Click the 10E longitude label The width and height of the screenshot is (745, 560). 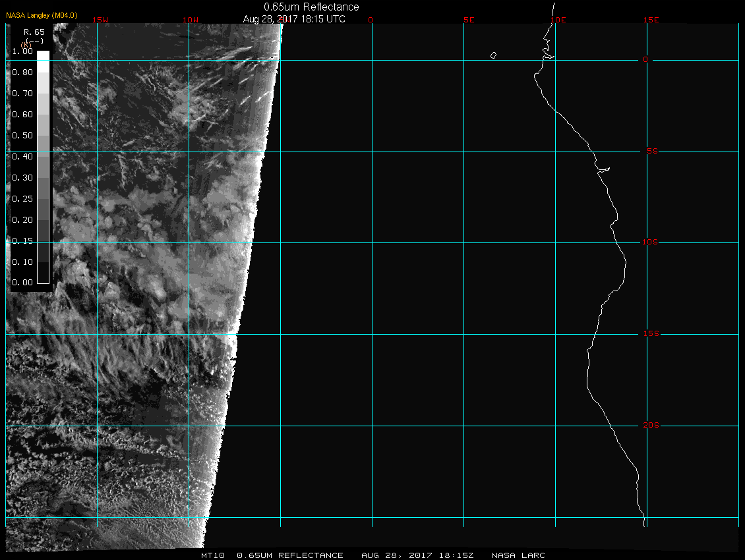tap(558, 20)
